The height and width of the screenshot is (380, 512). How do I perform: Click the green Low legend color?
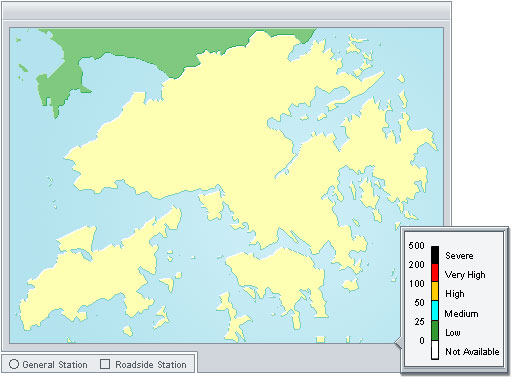click(x=435, y=330)
